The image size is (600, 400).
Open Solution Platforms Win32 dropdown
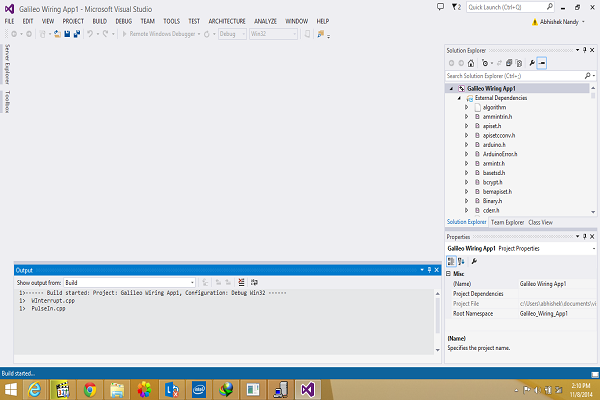[x=274, y=34]
